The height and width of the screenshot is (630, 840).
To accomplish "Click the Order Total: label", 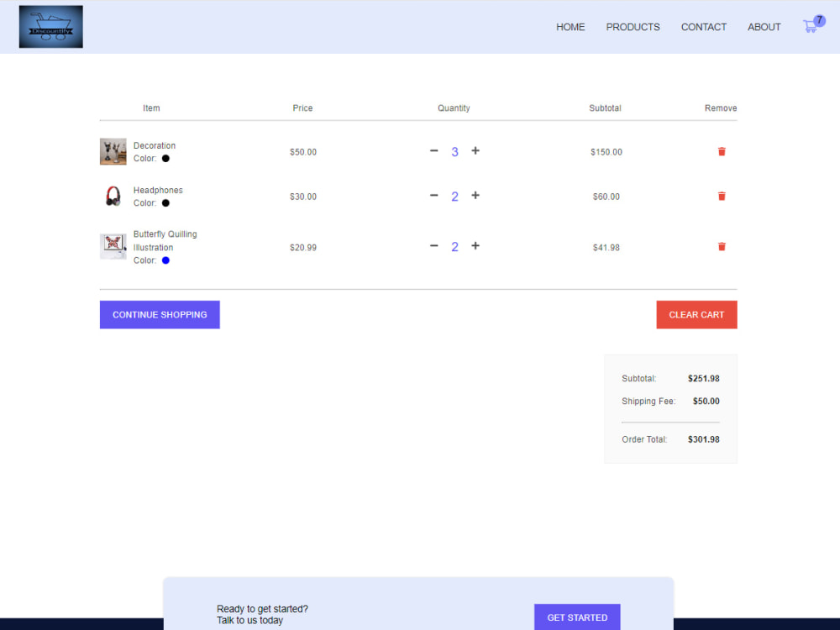I will point(644,439).
